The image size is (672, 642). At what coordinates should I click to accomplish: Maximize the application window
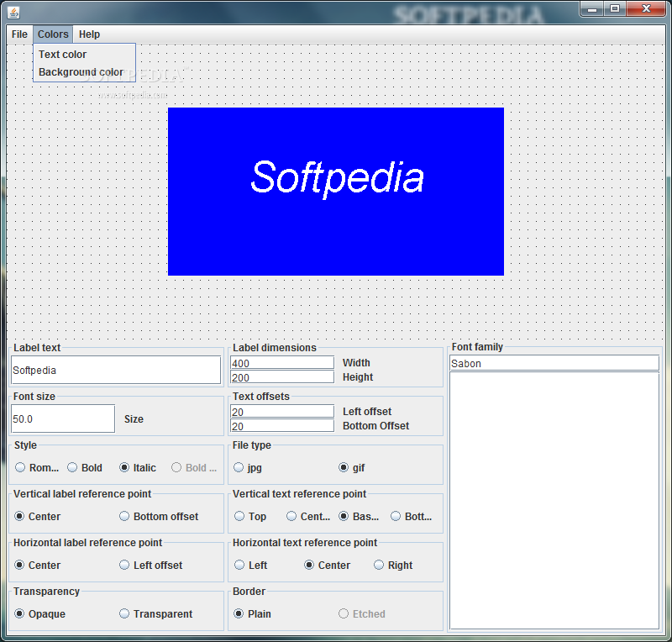coord(615,9)
